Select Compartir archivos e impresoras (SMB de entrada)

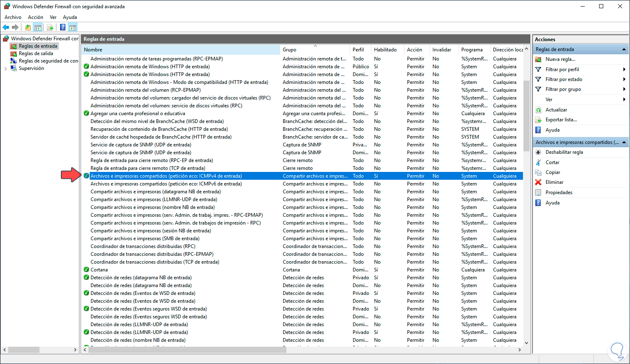302,239
